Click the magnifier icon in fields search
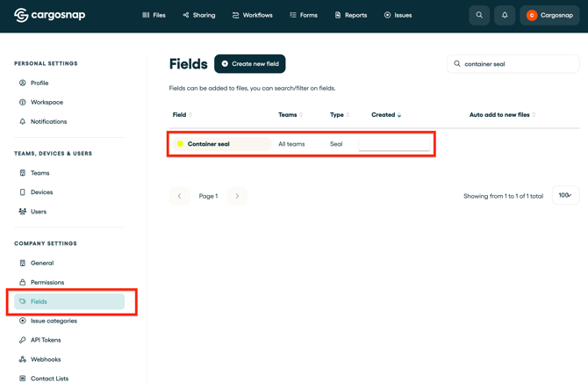Image resolution: width=588 pixels, height=390 pixels. point(457,64)
